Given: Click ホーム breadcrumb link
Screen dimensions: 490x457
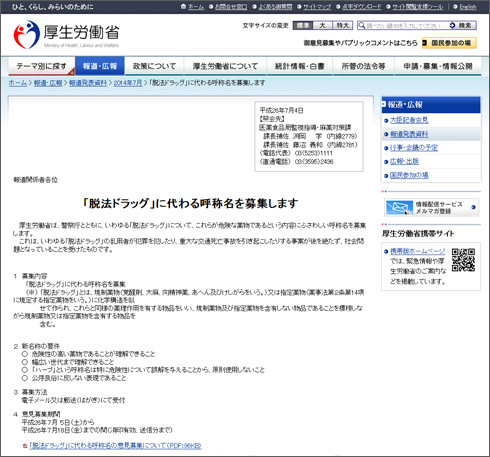Looking at the screenshot, I should (18, 83).
